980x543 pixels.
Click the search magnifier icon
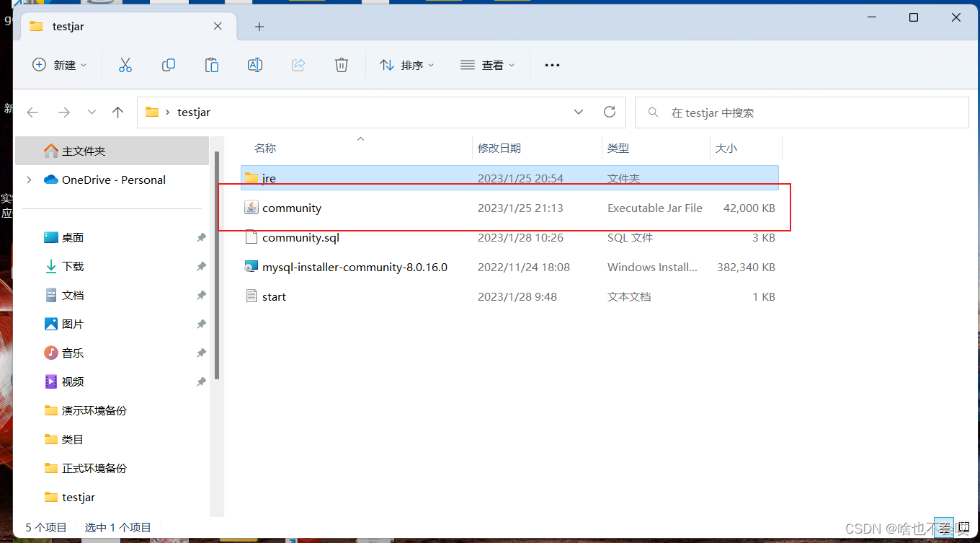pos(654,112)
